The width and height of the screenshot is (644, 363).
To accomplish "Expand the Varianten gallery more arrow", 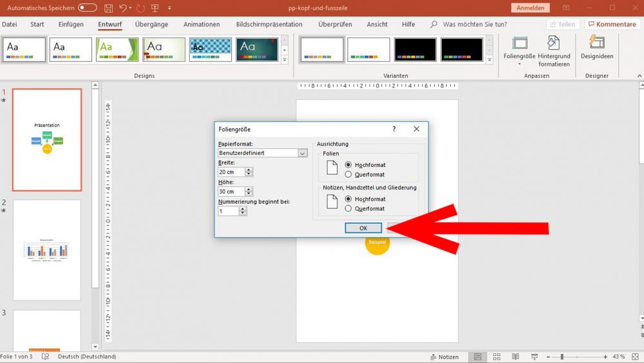I will tap(489, 59).
